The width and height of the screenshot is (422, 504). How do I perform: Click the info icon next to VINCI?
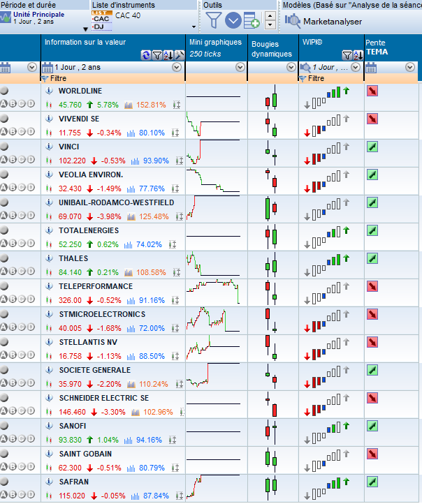49,147
